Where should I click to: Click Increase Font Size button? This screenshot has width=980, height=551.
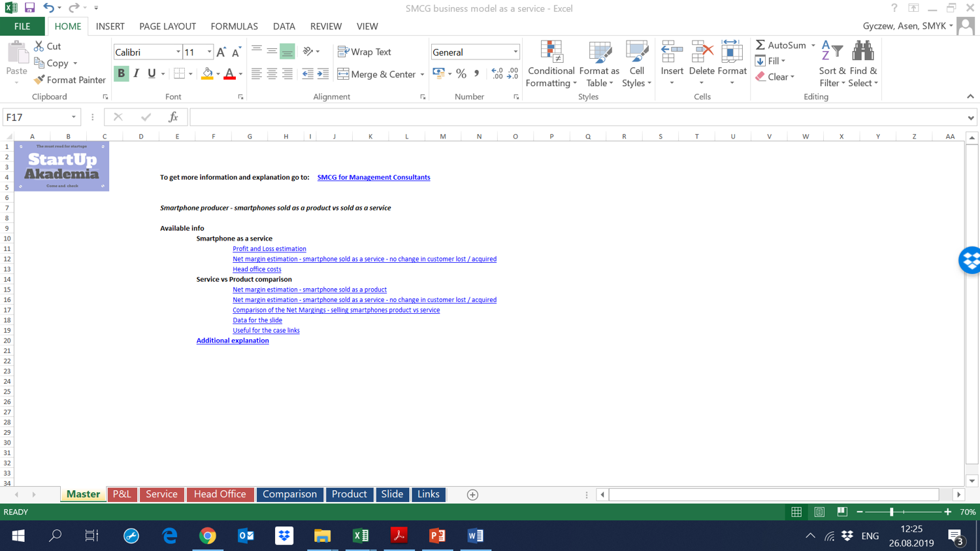coord(221,52)
